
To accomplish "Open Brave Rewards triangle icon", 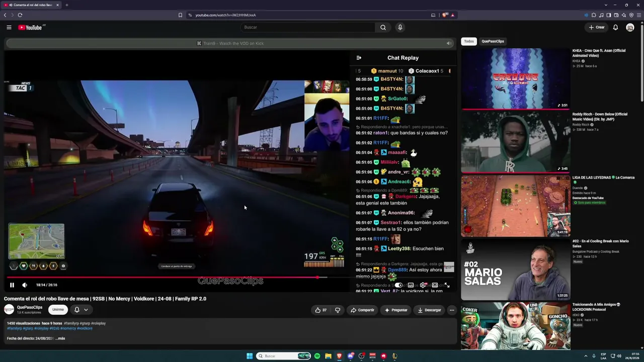I will pos(452,15).
